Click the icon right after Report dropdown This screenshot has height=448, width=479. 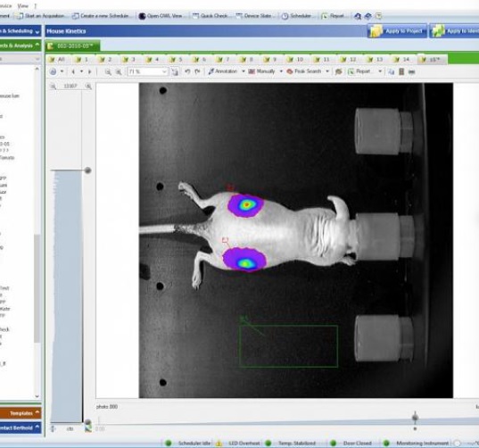pyautogui.click(x=392, y=71)
